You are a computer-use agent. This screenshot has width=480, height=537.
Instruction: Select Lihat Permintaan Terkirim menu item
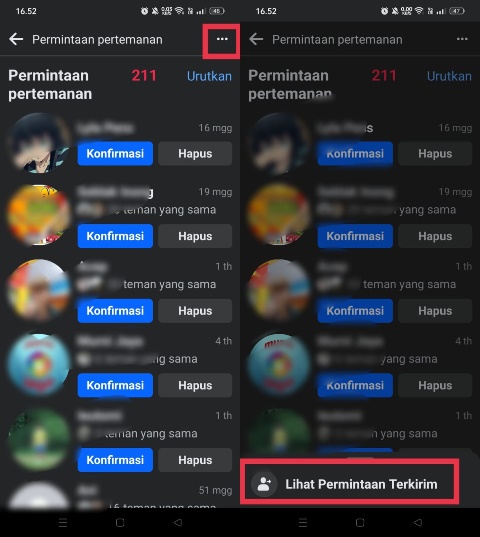coord(350,484)
